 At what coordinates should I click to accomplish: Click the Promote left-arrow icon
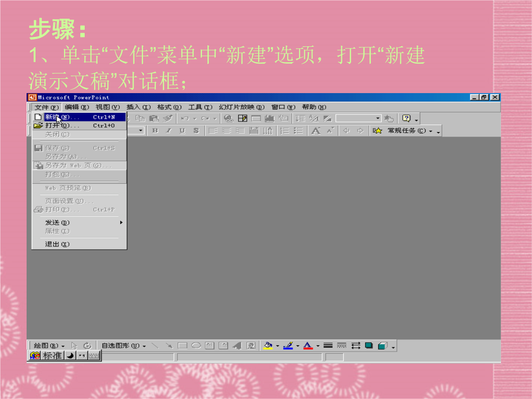[346, 131]
